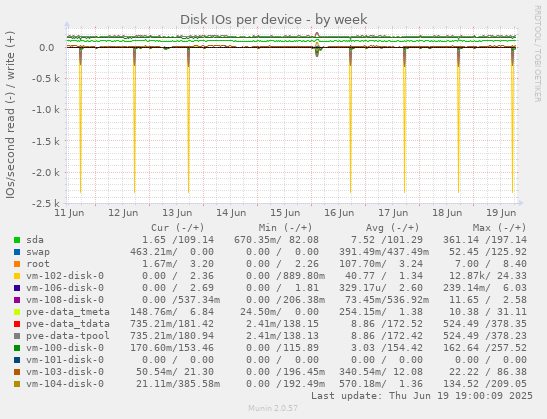Select the 'root' legend label

[x=38, y=264]
